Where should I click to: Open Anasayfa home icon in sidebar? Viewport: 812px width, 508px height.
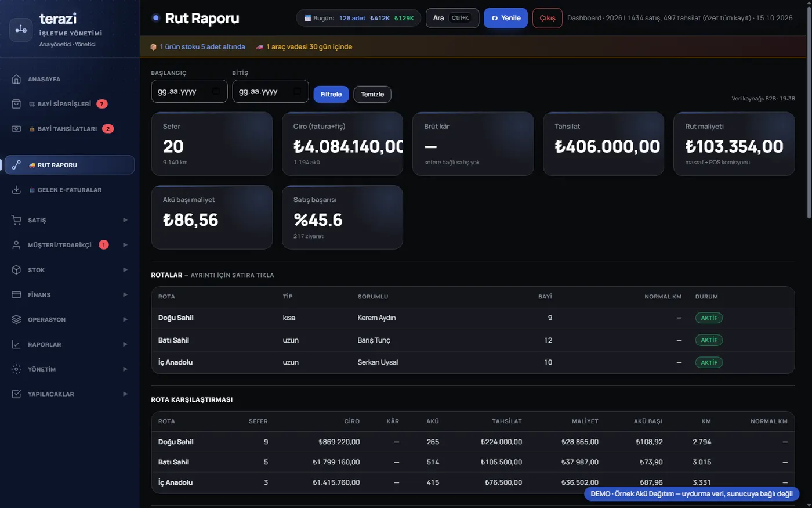[16, 79]
